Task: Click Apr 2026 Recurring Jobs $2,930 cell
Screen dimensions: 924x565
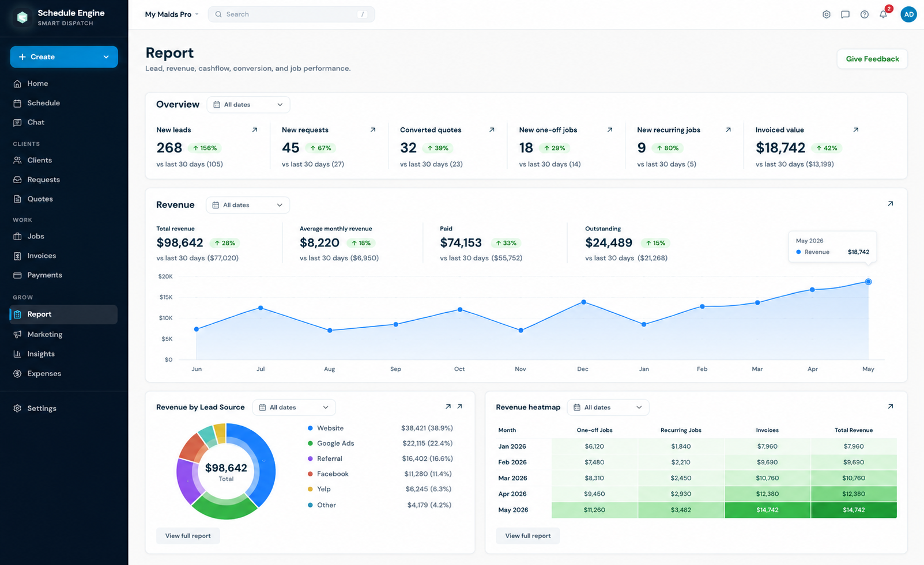Action: click(681, 494)
